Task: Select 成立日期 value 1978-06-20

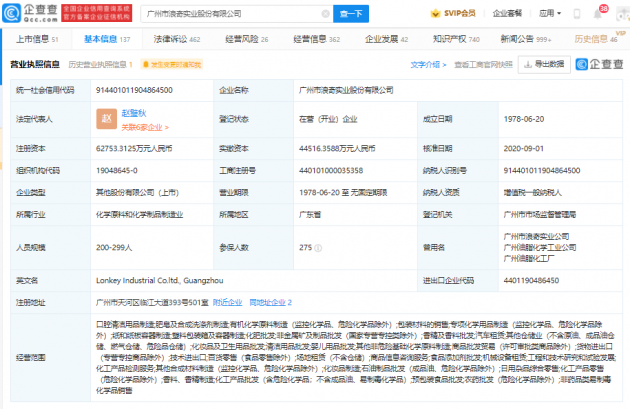Action: coord(524,119)
